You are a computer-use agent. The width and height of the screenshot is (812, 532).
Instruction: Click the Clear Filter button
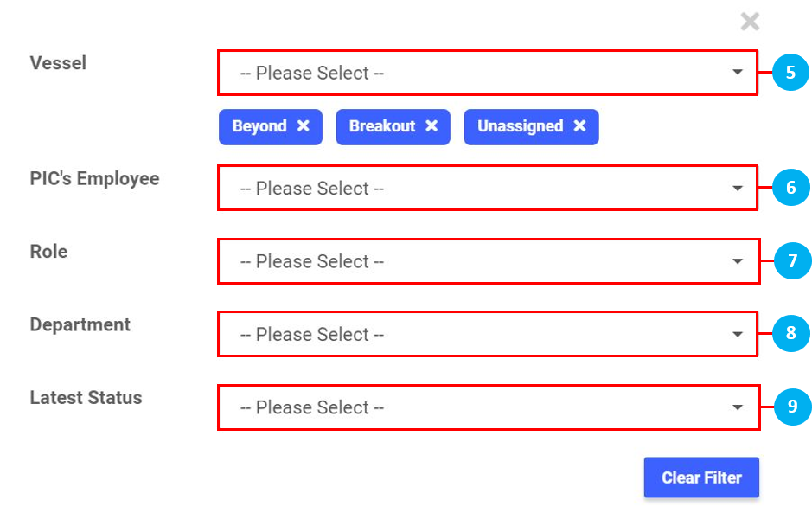(x=701, y=478)
